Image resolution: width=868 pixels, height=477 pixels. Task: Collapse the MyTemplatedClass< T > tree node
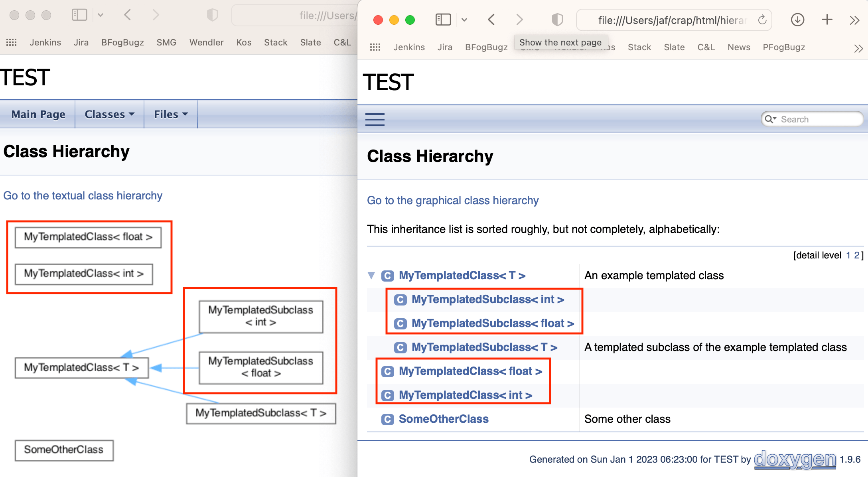pyautogui.click(x=371, y=276)
